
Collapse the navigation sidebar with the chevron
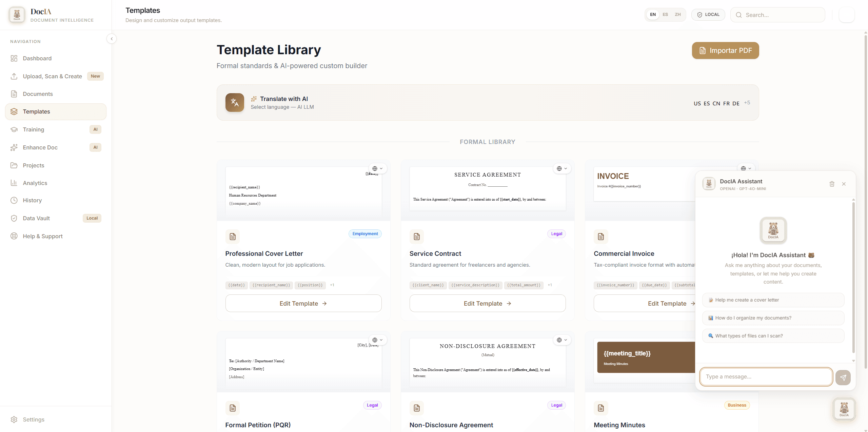112,39
